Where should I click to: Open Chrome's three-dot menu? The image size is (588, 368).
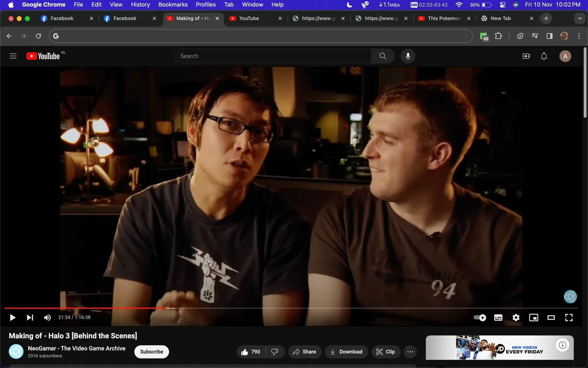click(579, 36)
